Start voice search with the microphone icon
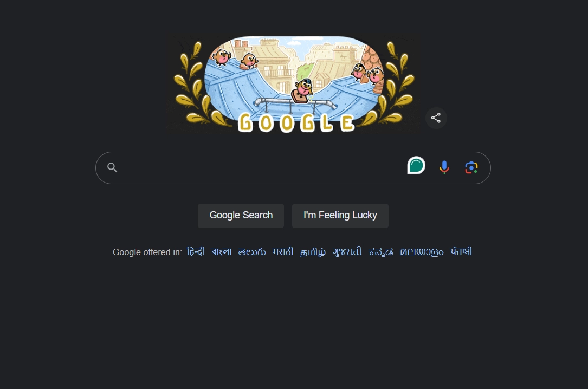This screenshot has width=588, height=389. tap(444, 167)
